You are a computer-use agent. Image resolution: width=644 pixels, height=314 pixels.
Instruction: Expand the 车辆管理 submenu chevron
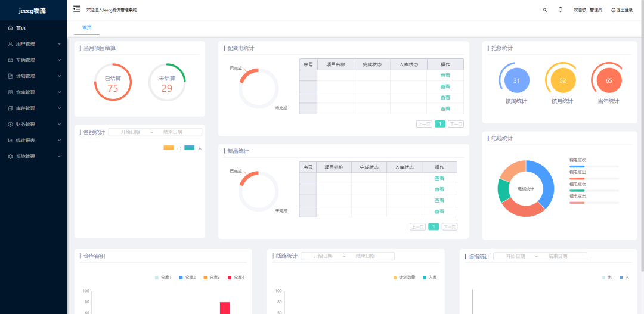tap(60, 60)
